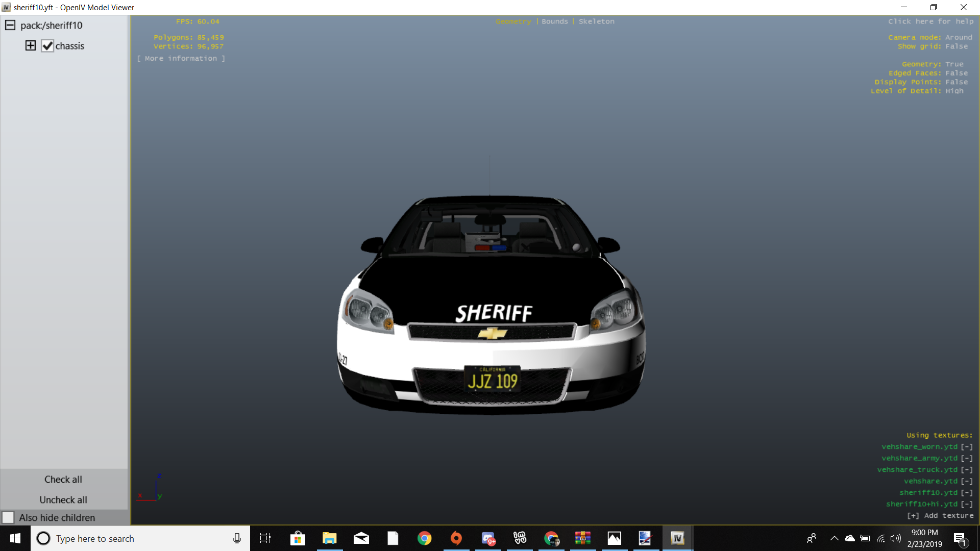Collapse the pack:/sheriff10 root node
Viewport: 980px width, 551px height.
[10, 25]
